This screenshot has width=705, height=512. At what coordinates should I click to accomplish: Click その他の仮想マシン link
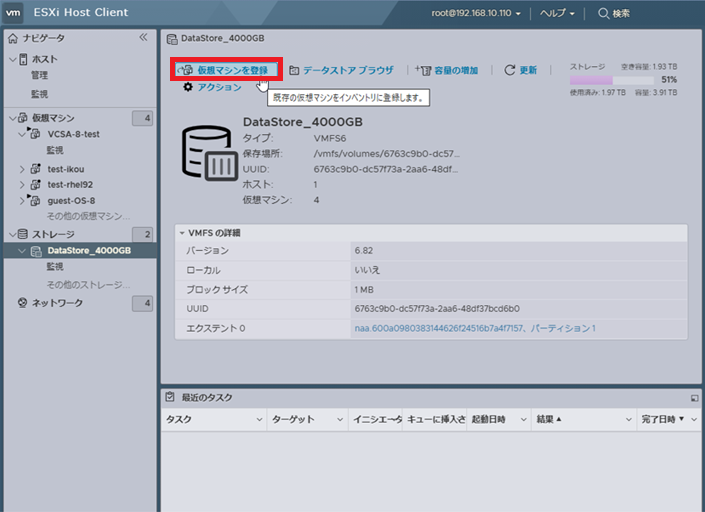(x=88, y=216)
